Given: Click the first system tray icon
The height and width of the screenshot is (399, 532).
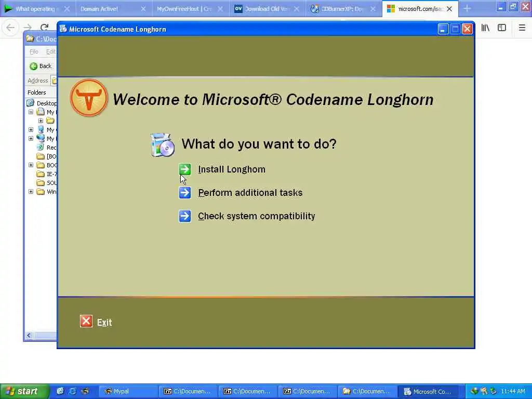Looking at the screenshot, I should click(474, 391).
